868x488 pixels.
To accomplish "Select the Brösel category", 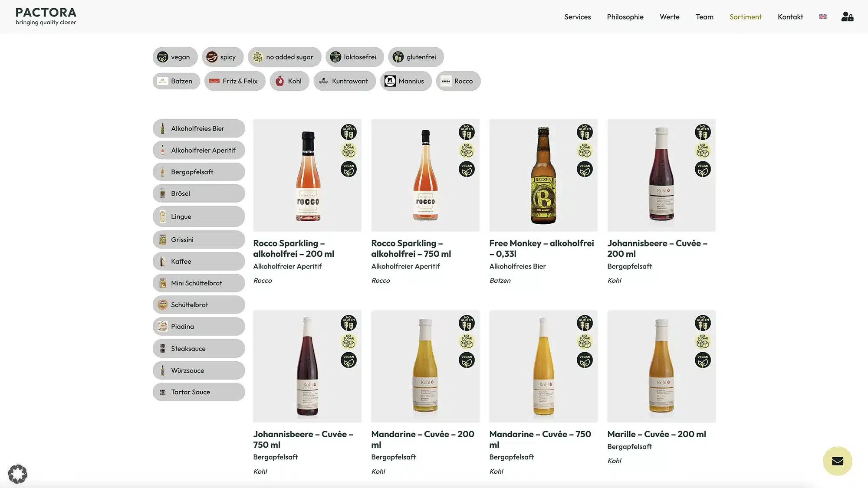I will click(199, 193).
